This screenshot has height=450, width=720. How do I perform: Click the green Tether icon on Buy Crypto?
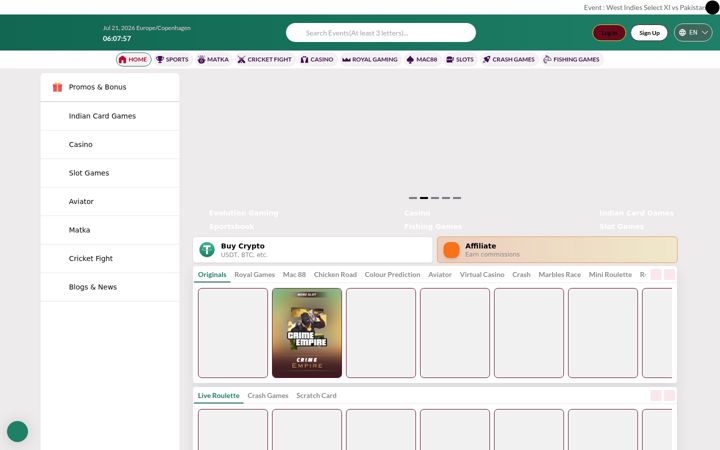(x=207, y=249)
